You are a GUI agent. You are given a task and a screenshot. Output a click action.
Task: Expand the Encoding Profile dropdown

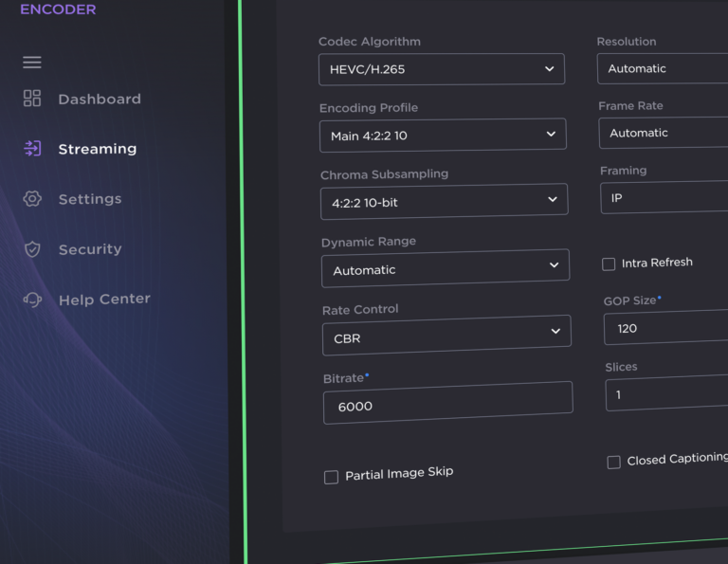click(443, 135)
